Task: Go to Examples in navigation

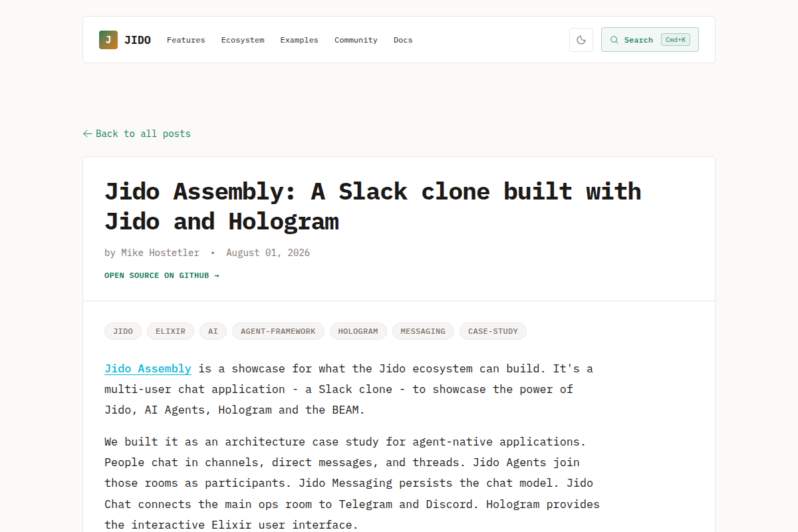Action: click(x=299, y=40)
